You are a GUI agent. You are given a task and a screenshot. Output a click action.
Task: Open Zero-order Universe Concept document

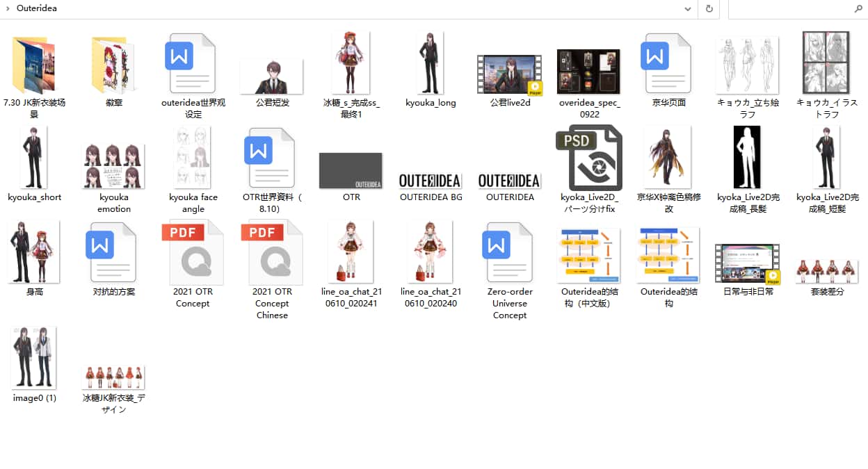(x=510, y=253)
